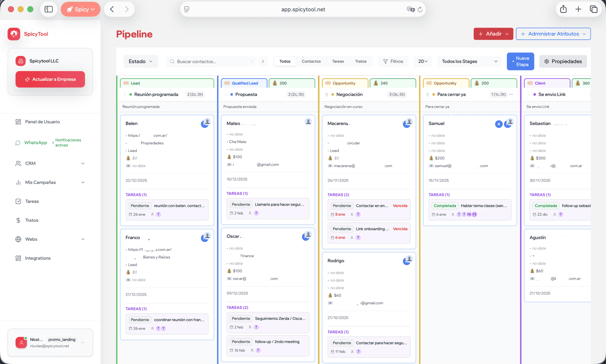The width and height of the screenshot is (606, 364).
Task: Click the Panel de Usuario sidebar icon
Action: [18, 122]
